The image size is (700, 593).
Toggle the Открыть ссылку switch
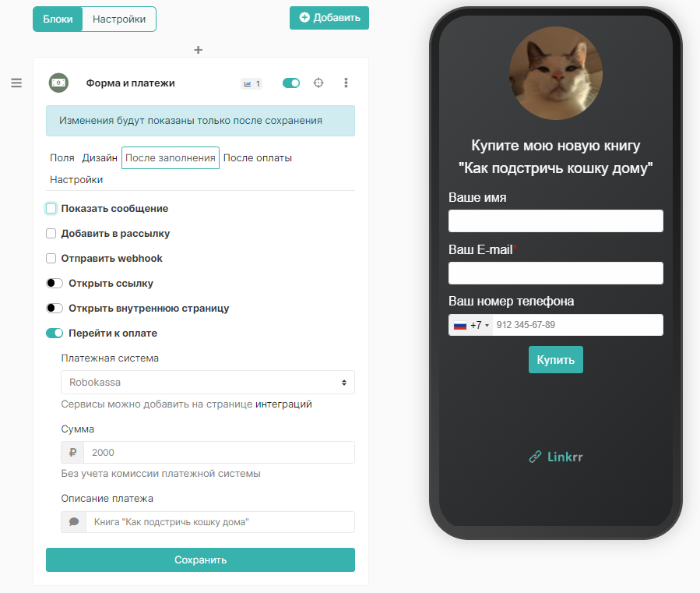55,284
